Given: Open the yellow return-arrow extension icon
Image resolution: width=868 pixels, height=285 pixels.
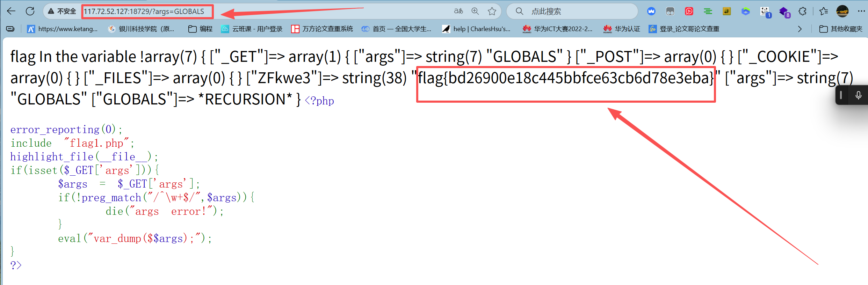Looking at the screenshot, I should 727,11.
